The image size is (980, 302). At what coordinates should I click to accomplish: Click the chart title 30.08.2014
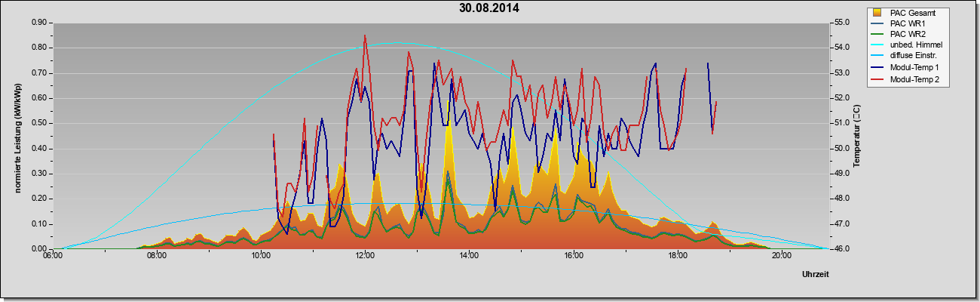coord(489,8)
